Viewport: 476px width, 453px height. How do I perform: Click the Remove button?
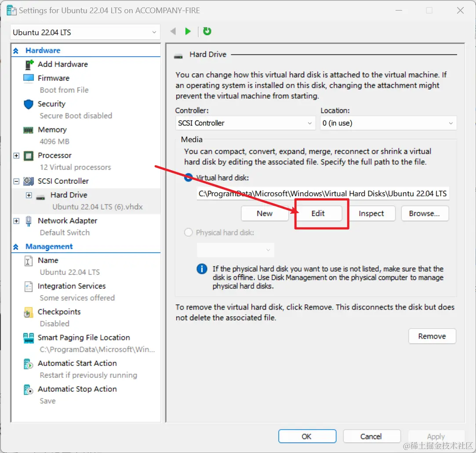[432, 336]
